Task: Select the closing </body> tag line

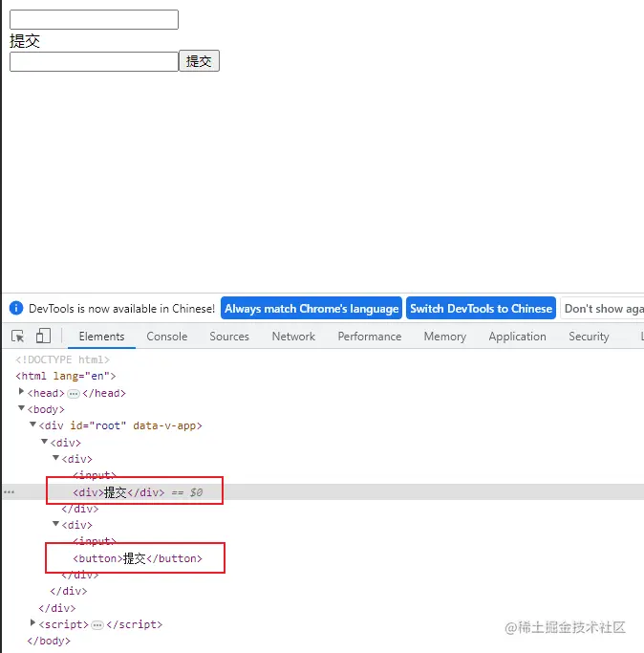Action: point(49,641)
